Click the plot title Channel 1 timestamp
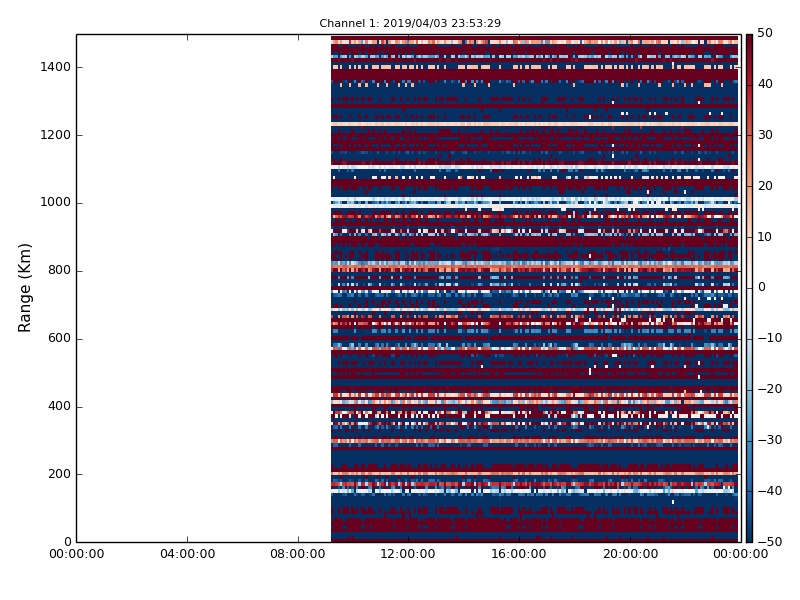This screenshot has height=600, width=800. [x=410, y=23]
